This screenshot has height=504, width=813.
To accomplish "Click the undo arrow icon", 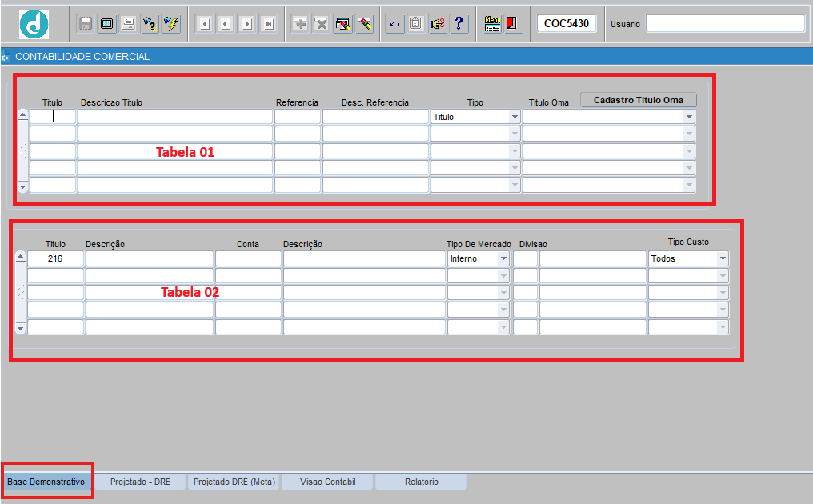I will pyautogui.click(x=394, y=24).
